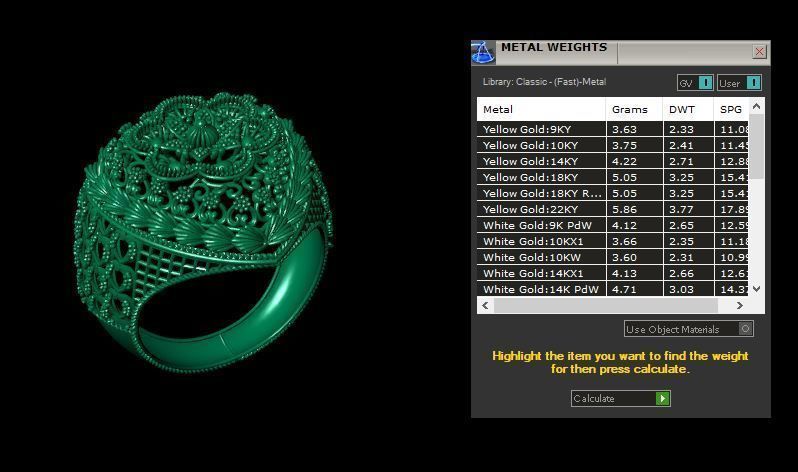The image size is (798, 472).
Task: Click the Metal column header
Action: pyautogui.click(x=541, y=109)
